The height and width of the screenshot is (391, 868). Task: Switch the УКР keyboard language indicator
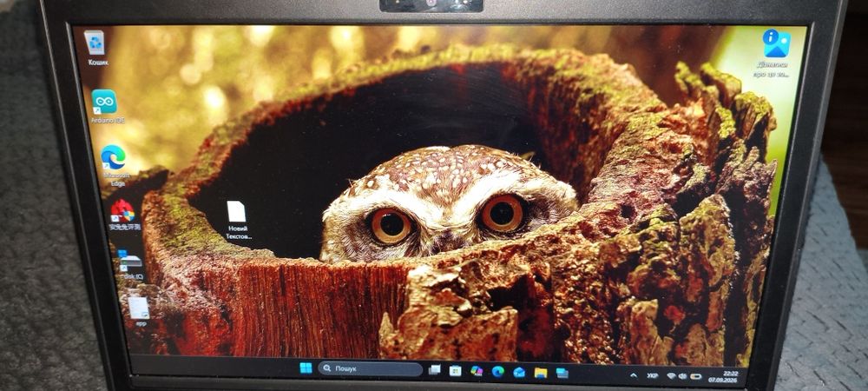652,376
